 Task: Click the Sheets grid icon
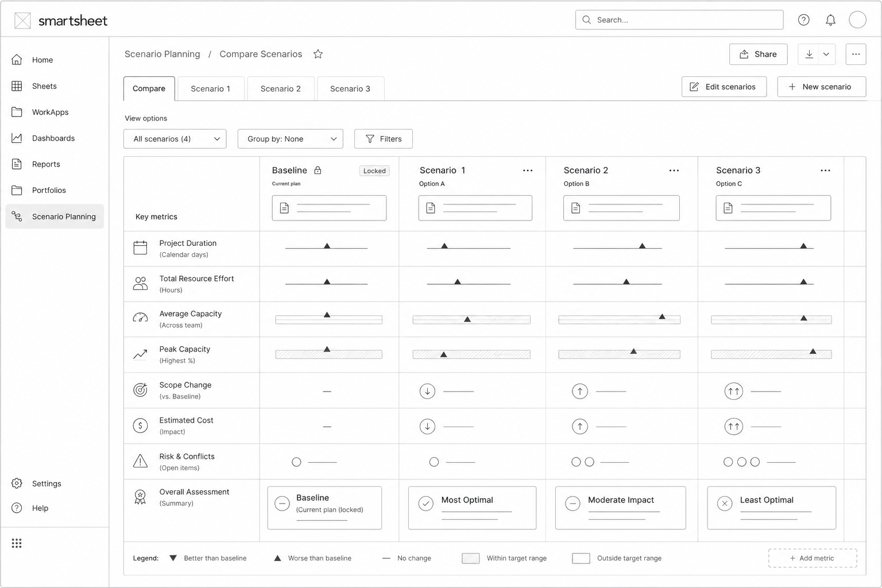(17, 86)
